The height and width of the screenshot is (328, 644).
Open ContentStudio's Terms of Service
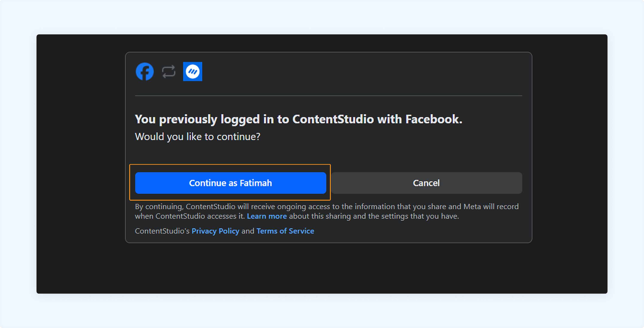(x=285, y=231)
